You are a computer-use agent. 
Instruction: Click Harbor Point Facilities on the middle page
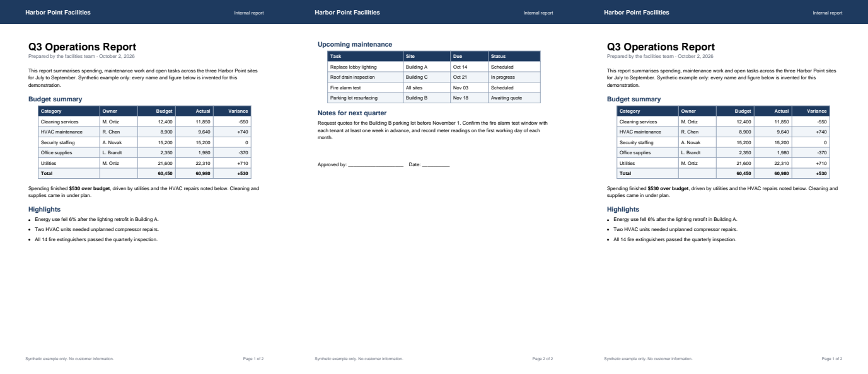point(347,12)
